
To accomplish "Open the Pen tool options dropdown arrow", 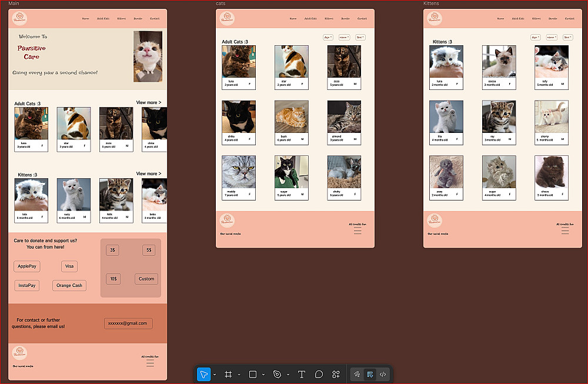I will point(288,375).
